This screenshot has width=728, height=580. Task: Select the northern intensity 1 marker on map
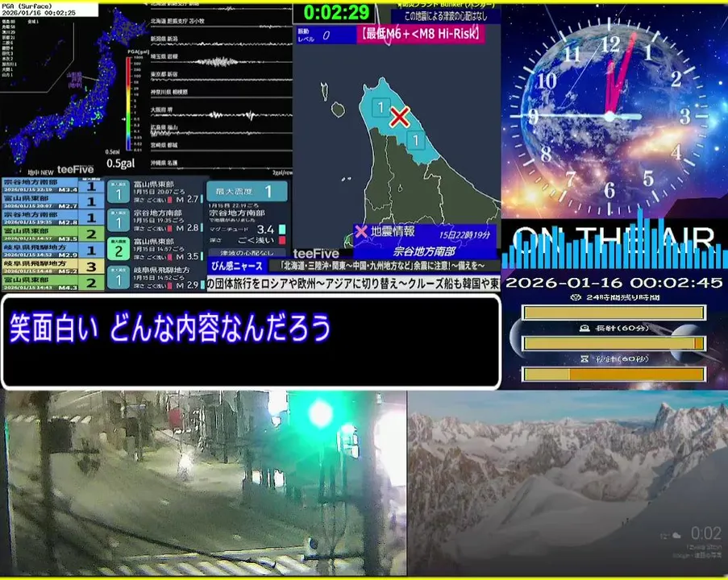381,108
